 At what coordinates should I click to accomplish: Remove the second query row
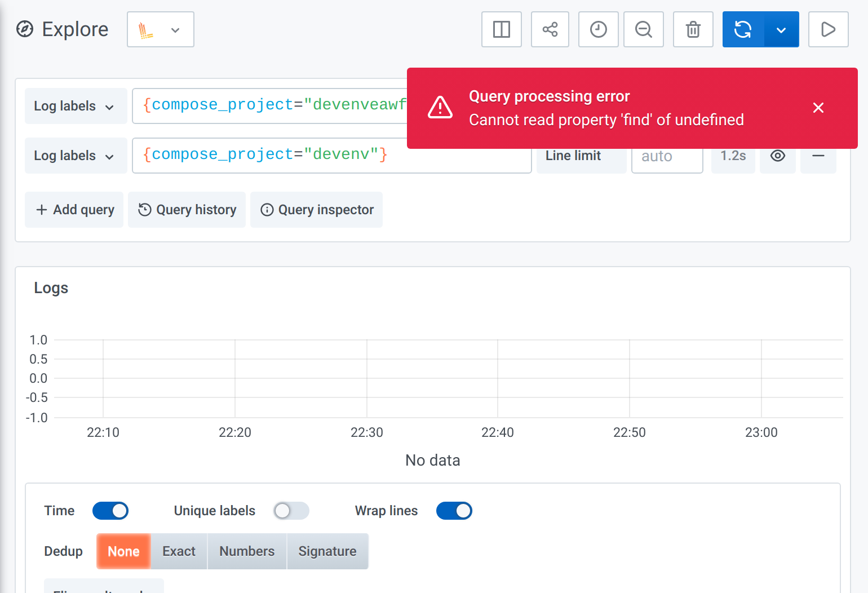(818, 156)
